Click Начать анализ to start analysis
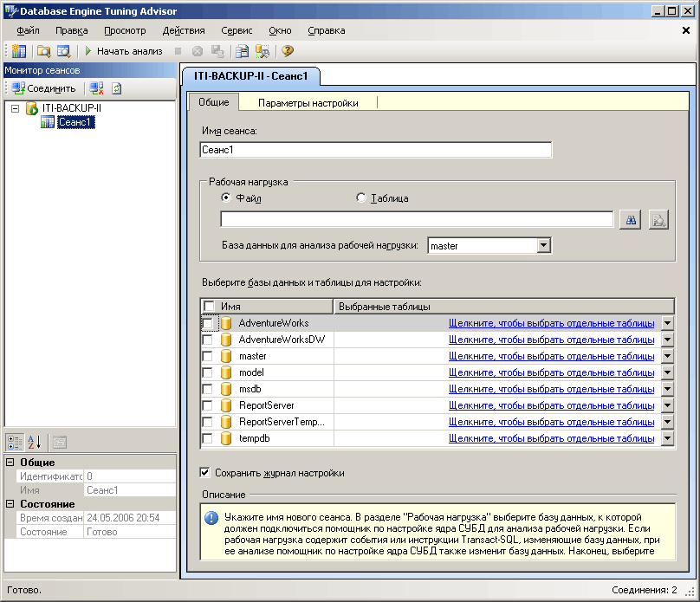The image size is (700, 602). (122, 51)
